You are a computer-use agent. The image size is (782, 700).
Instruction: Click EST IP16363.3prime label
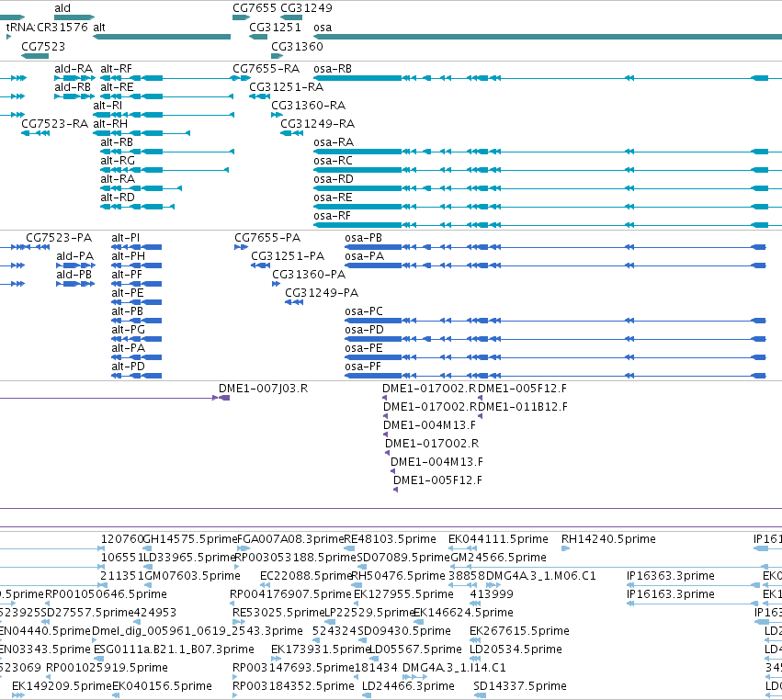pos(670,575)
